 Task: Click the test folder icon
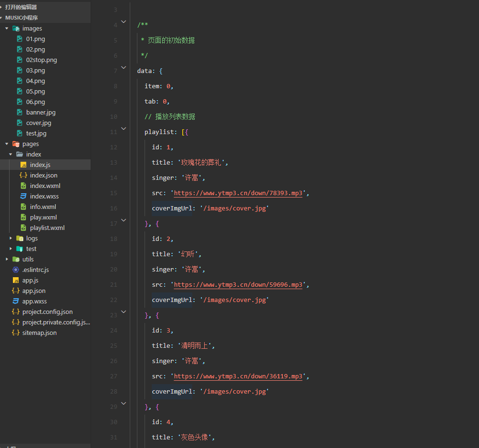[x=20, y=249]
